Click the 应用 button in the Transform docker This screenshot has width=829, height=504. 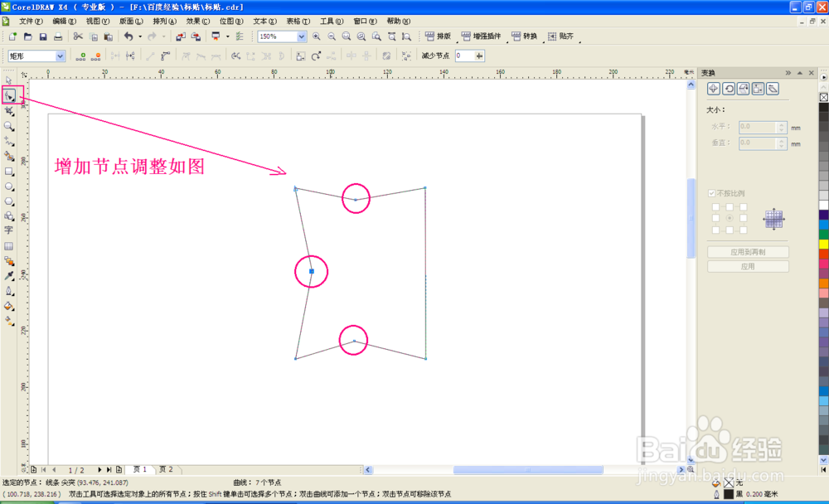coord(748,268)
